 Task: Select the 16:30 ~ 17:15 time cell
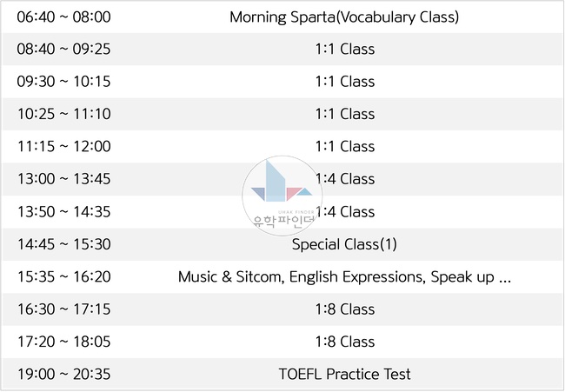tap(64, 309)
